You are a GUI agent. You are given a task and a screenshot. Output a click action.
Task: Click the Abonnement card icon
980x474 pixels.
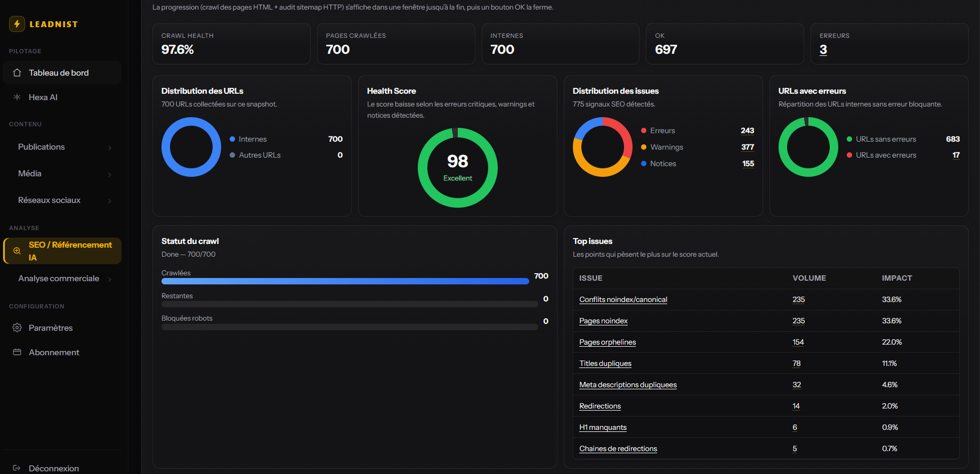pos(17,352)
